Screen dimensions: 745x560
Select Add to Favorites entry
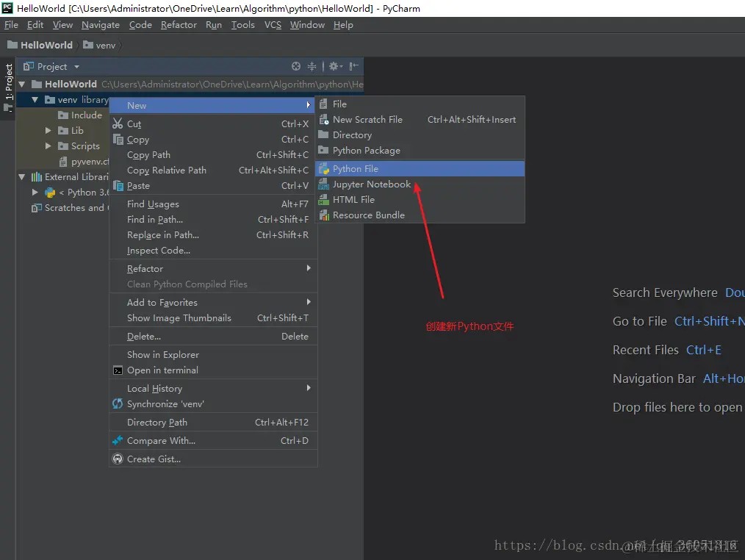213,302
